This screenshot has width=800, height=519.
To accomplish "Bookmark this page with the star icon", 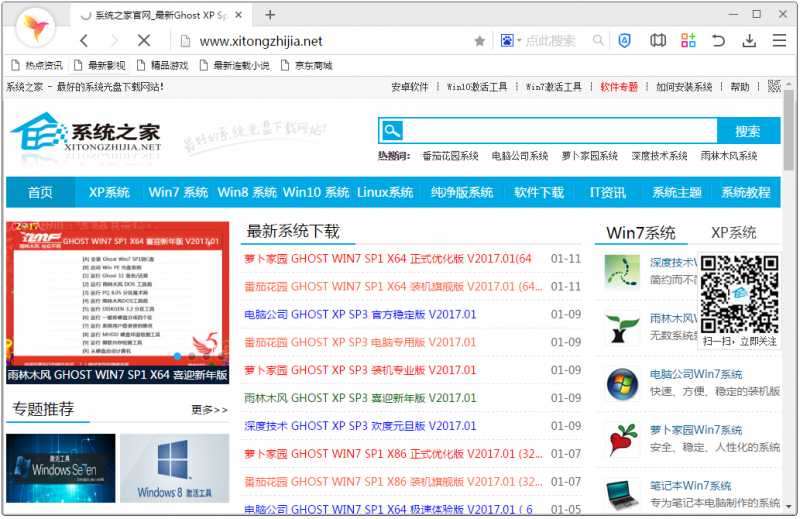I will click(480, 41).
